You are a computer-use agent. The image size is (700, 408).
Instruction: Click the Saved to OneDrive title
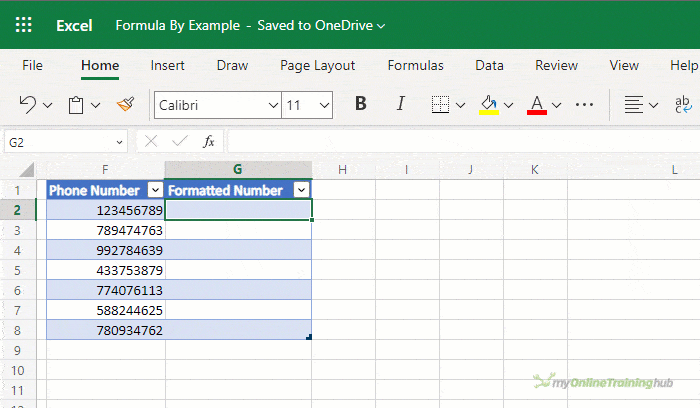click(x=315, y=25)
